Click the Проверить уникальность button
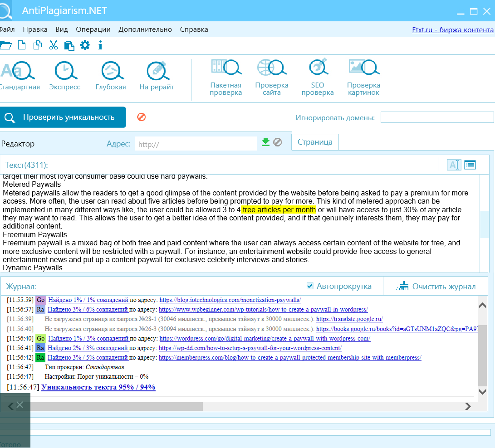The width and height of the screenshot is (495, 448). click(x=63, y=117)
